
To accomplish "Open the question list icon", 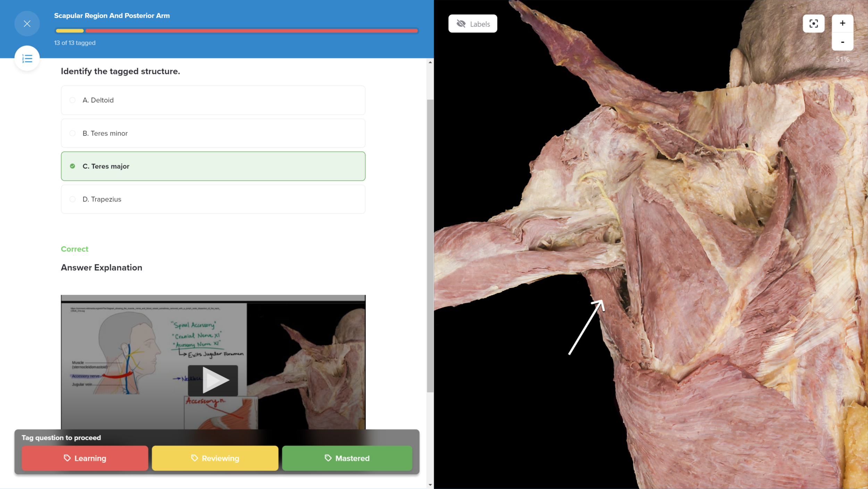I will (27, 58).
